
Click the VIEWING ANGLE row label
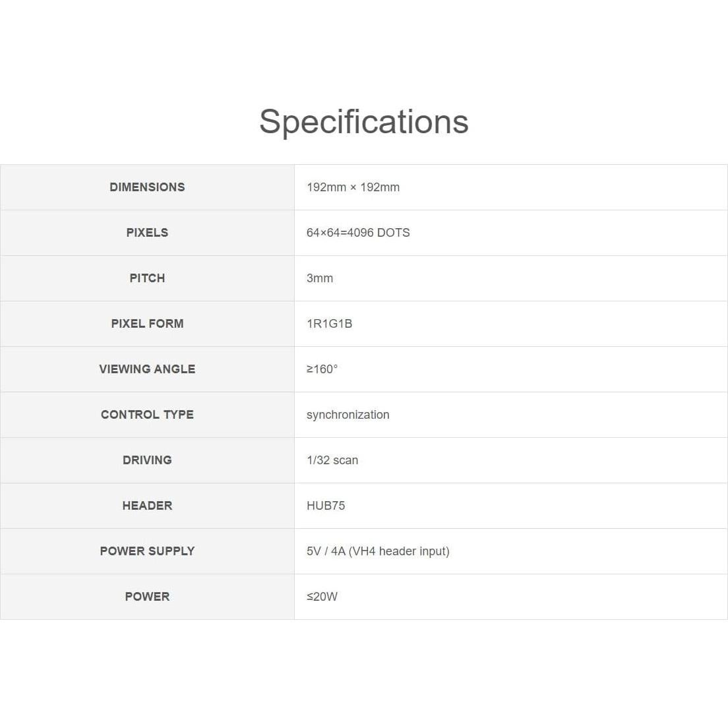point(147,369)
